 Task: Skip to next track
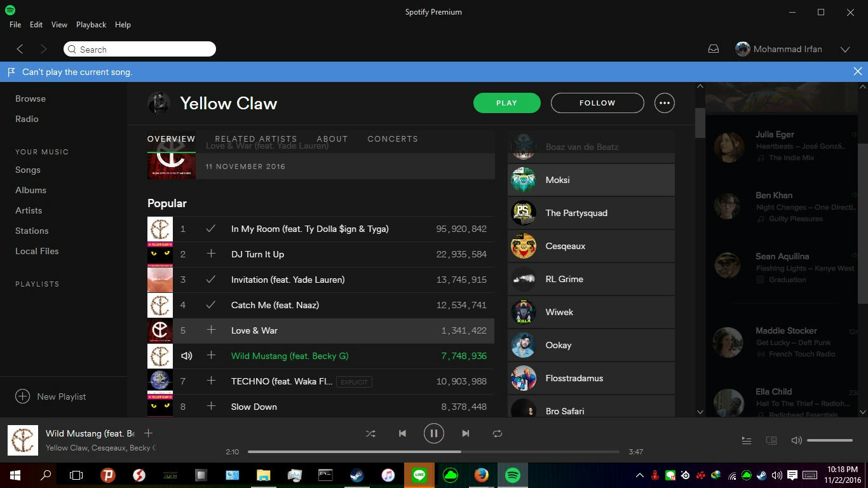(466, 433)
